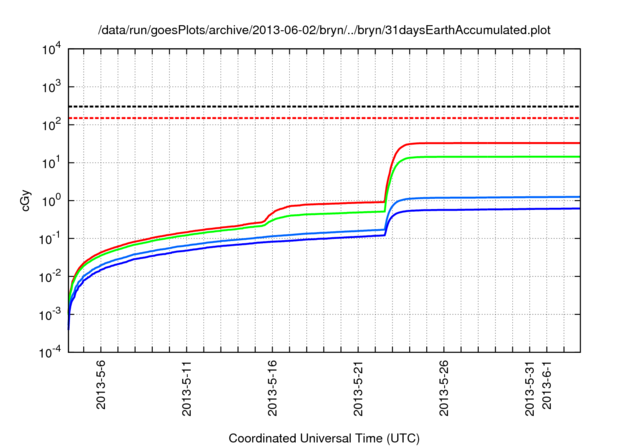Click the y-axis label cGy

(x=25, y=201)
